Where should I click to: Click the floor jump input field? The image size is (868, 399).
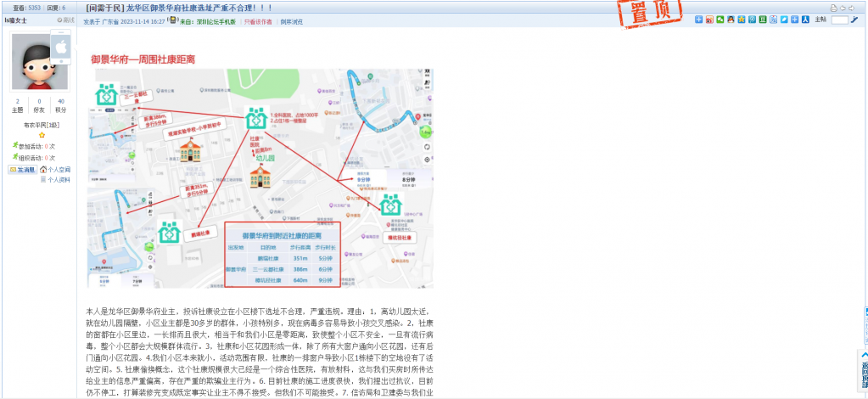(839, 20)
